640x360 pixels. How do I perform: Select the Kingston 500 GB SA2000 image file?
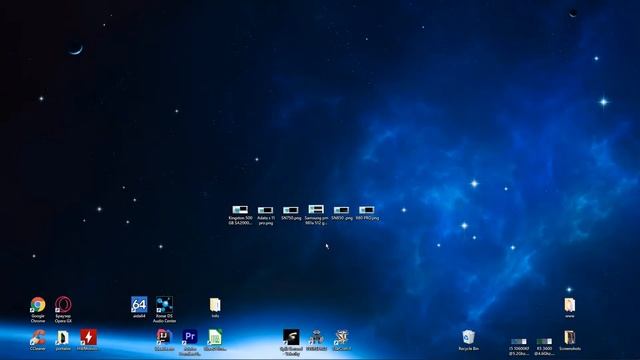pyautogui.click(x=240, y=210)
